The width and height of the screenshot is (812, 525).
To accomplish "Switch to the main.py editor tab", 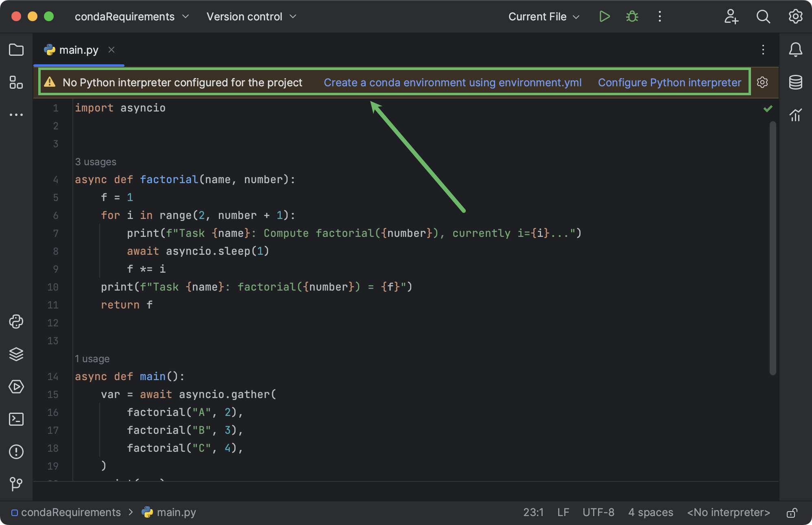I will 79,50.
